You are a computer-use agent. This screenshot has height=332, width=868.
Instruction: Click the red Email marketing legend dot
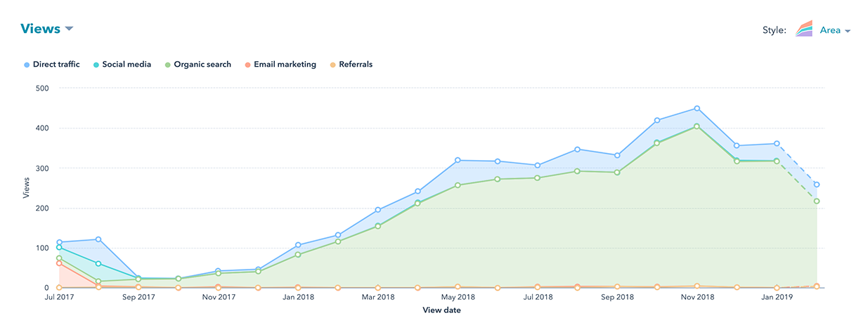(x=247, y=65)
